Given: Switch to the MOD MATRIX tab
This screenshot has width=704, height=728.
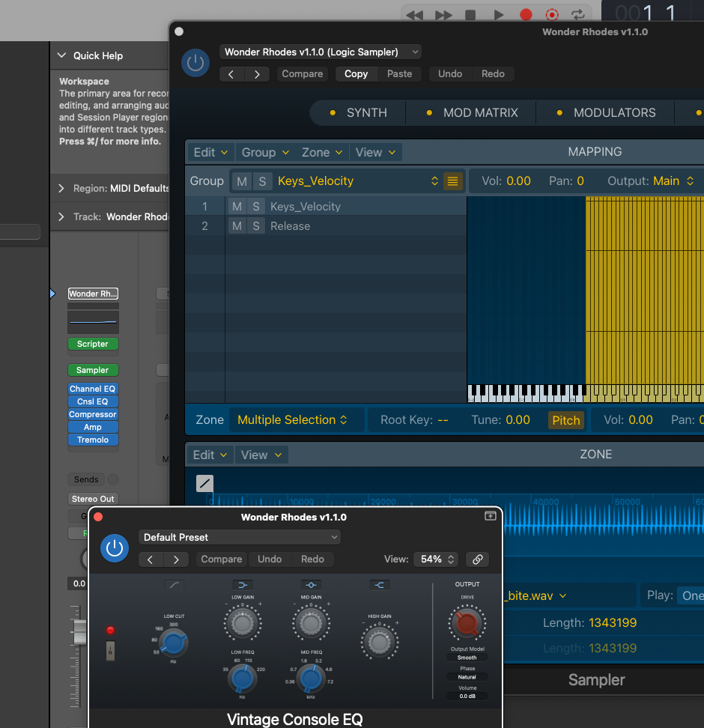Looking at the screenshot, I should (471, 113).
